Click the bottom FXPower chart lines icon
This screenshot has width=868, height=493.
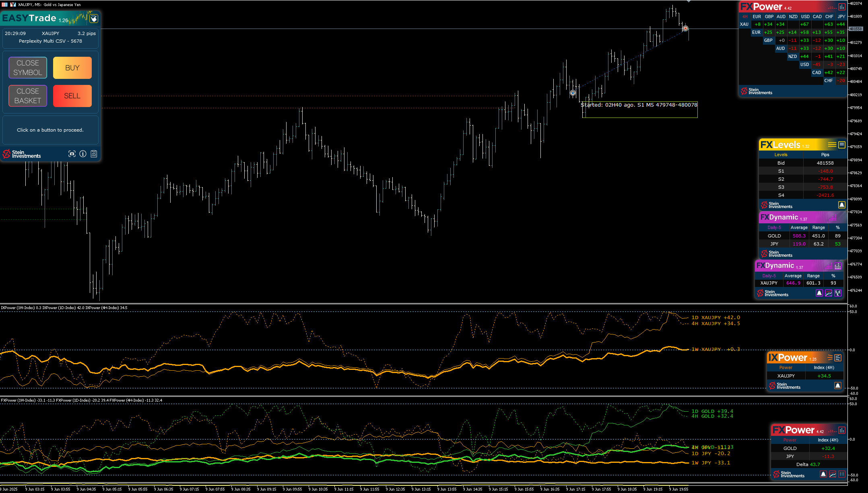pos(833,474)
